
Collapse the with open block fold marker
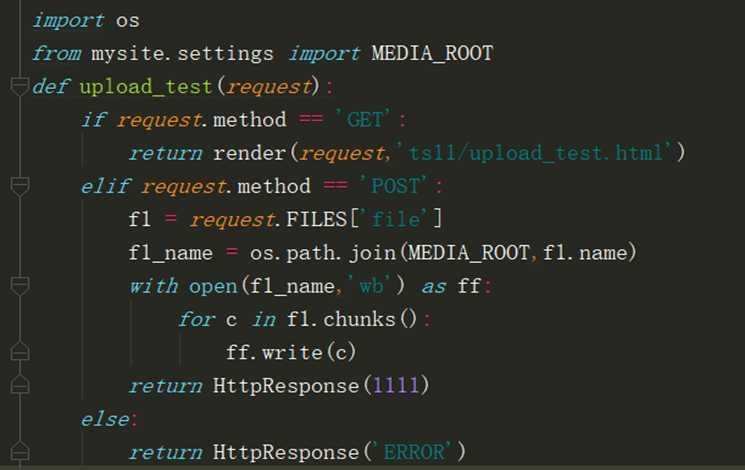(x=19, y=286)
